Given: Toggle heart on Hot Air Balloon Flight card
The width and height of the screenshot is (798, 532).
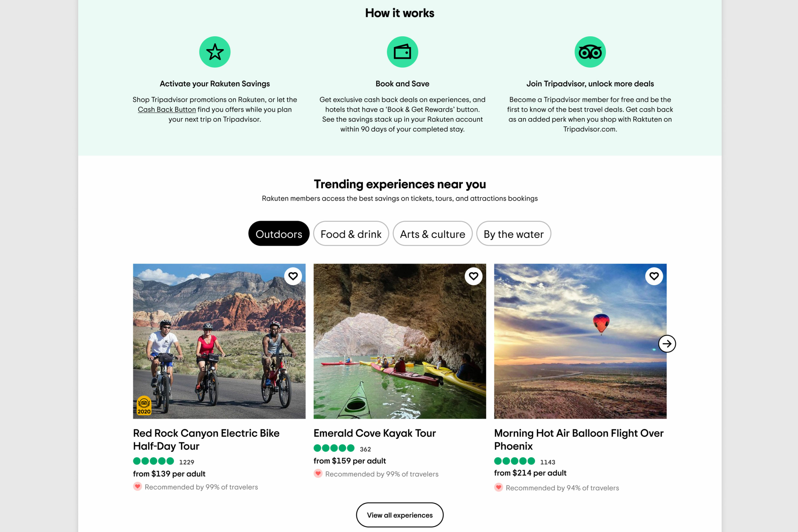Looking at the screenshot, I should 654,276.
